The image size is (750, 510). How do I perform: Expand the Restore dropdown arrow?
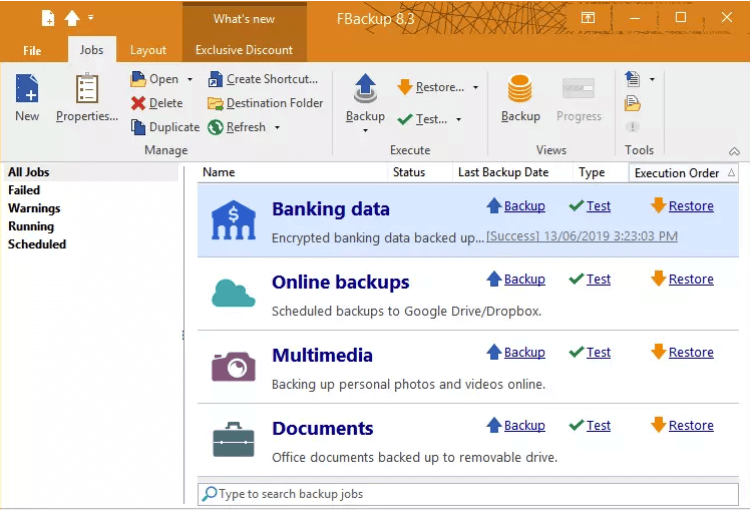475,88
